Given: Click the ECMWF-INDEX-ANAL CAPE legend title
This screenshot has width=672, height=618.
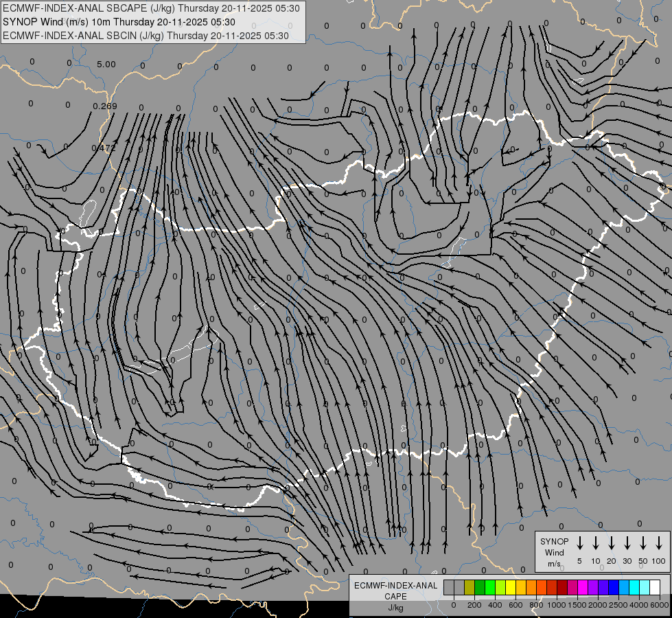Looking at the screenshot, I should click(x=395, y=591).
